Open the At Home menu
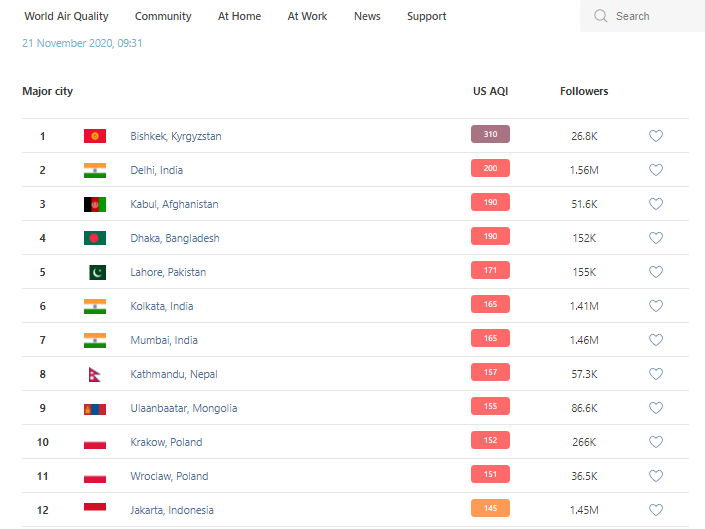 coord(239,16)
